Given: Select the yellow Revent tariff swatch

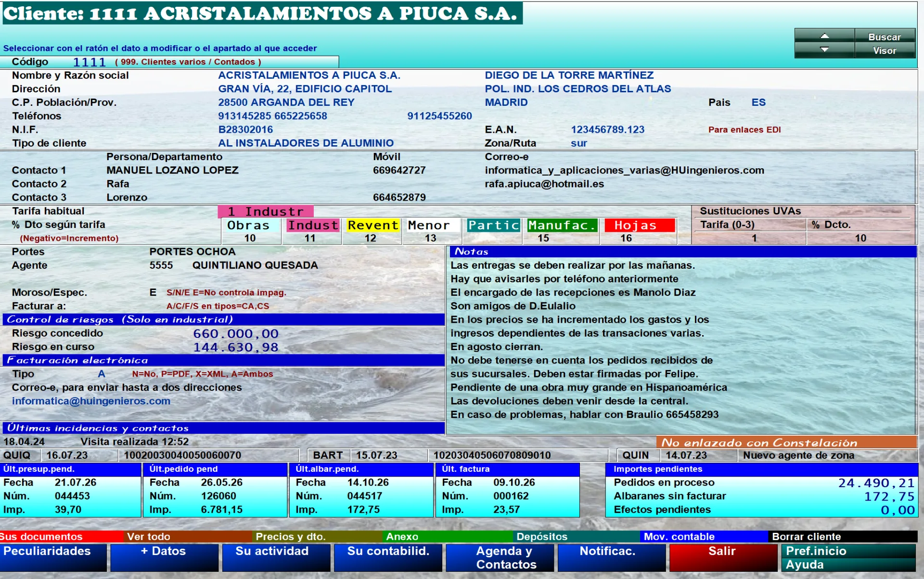Looking at the screenshot, I should (x=373, y=226).
